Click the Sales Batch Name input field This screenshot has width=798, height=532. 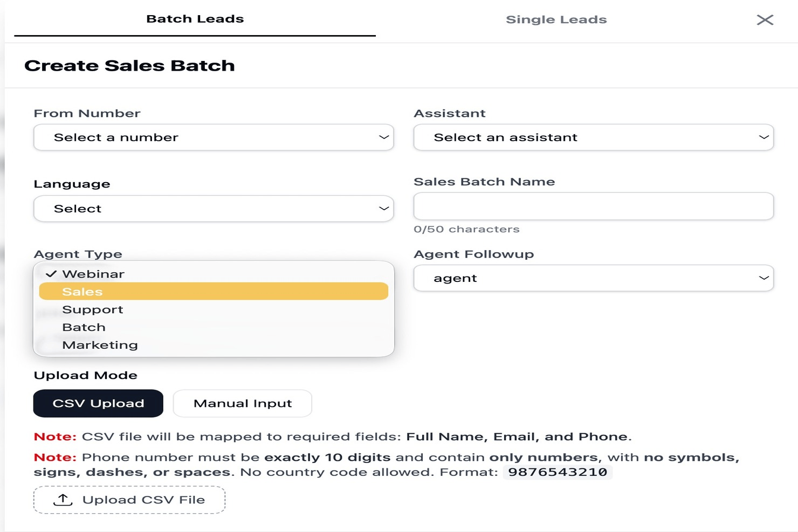coord(593,206)
